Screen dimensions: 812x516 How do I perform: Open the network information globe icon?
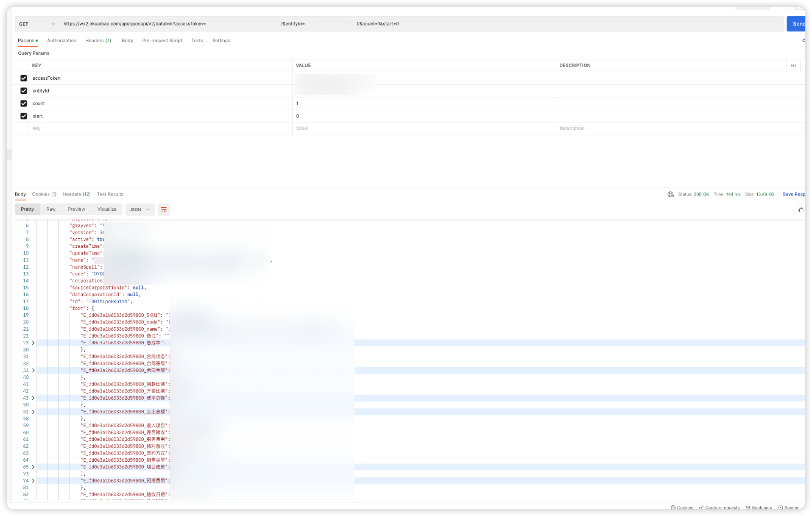click(670, 194)
